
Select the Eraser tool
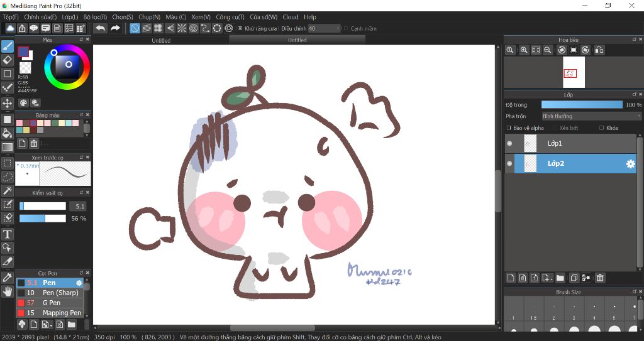[x=8, y=60]
